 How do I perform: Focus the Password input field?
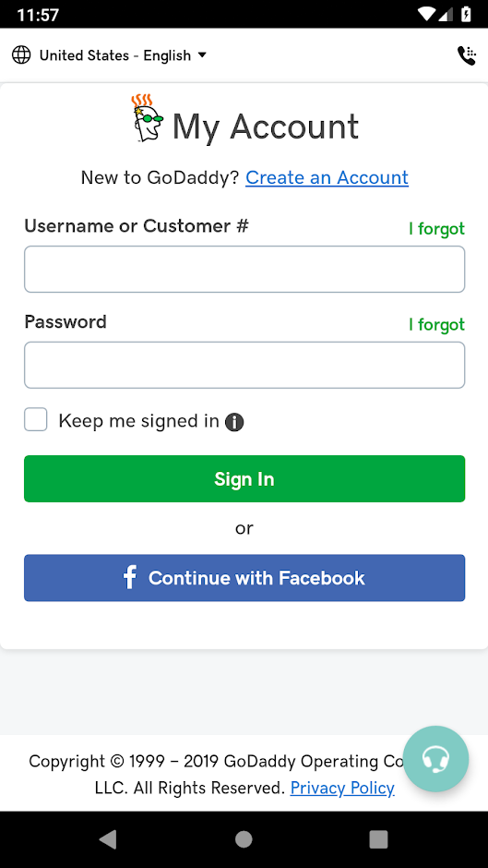pyautogui.click(x=244, y=365)
